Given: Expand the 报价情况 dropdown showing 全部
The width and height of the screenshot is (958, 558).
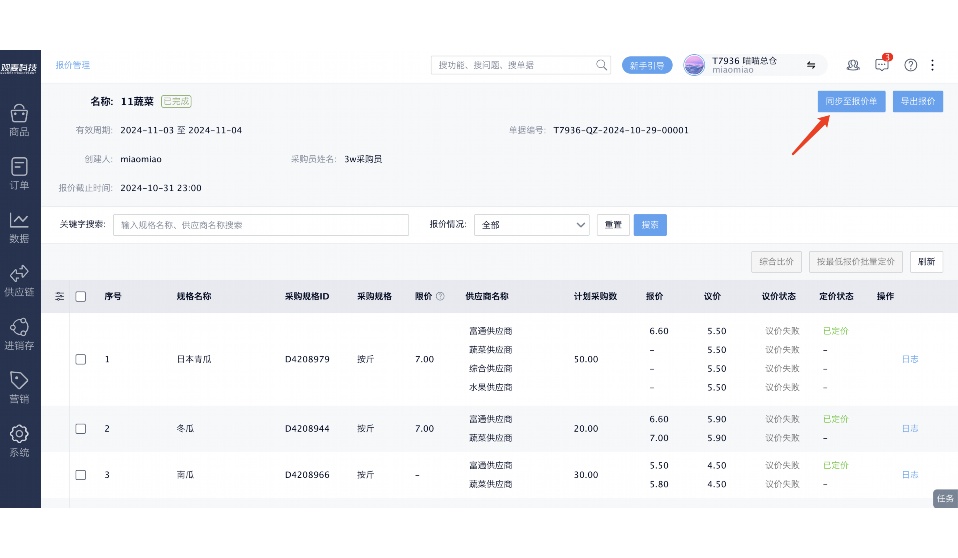Looking at the screenshot, I should pos(531,225).
